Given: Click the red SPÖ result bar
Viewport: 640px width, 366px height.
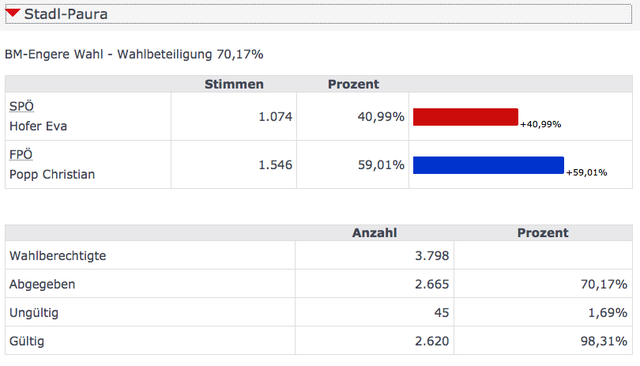Looking at the screenshot, I should click(x=465, y=117).
